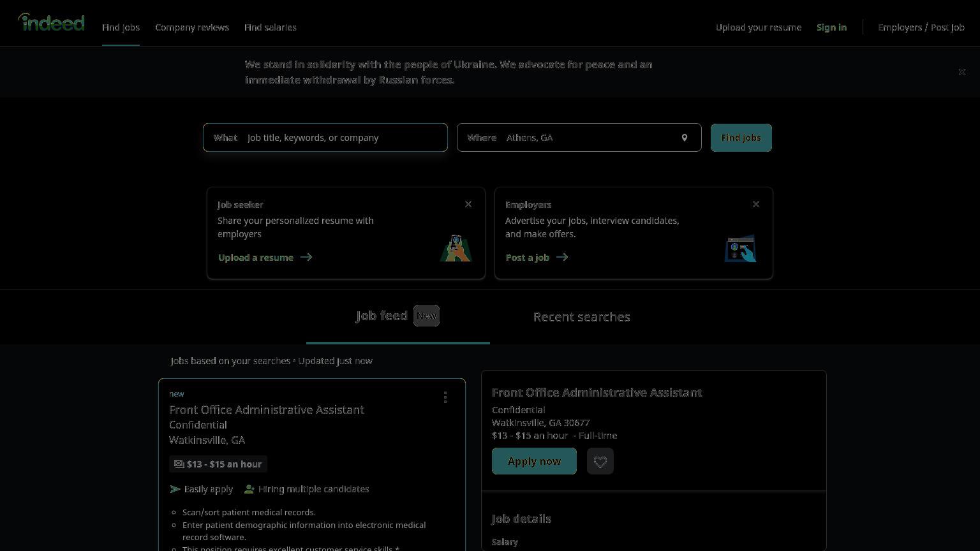The width and height of the screenshot is (980, 551).
Task: Click Watkinsville, GA on job card
Action: 207,440
